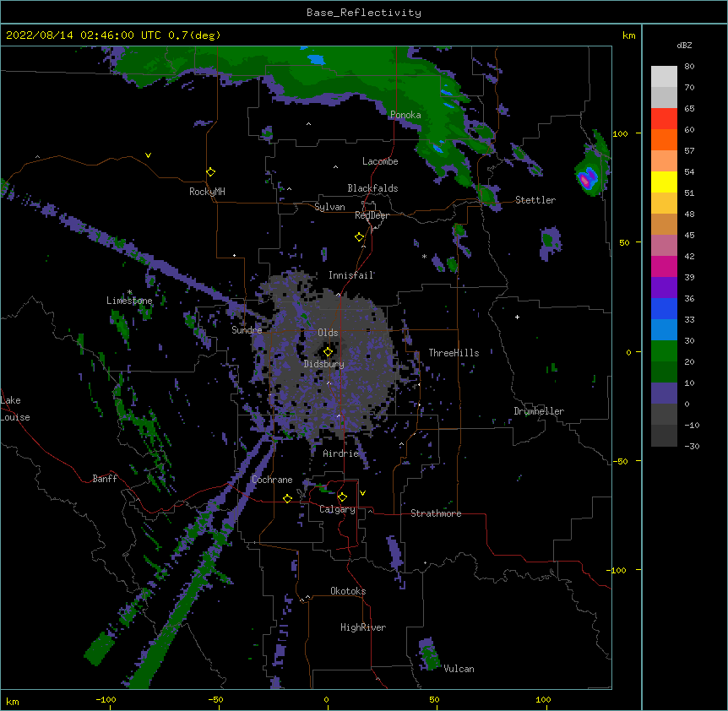Pick the orange 60-57 dBZ legend swatch
This screenshot has height=711, width=728.
pyautogui.click(x=664, y=139)
